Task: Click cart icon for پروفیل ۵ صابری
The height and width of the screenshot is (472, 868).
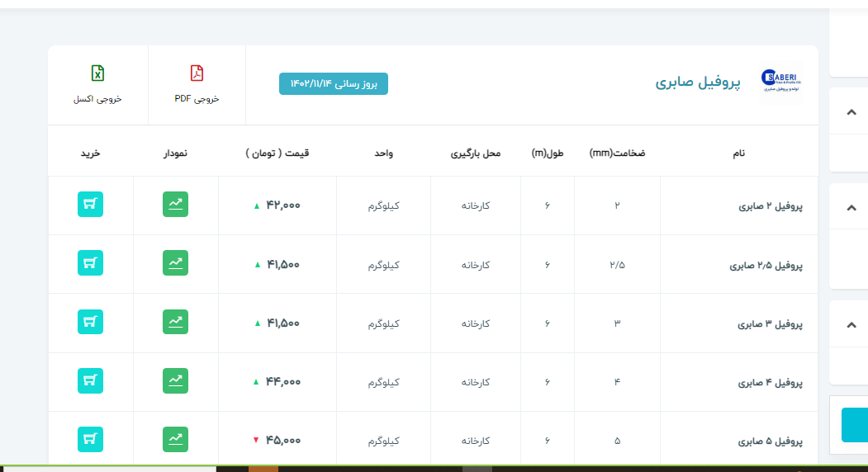Action: 90,439
